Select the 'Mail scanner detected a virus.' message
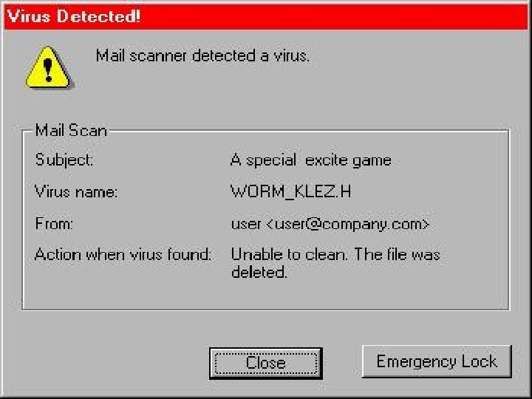The image size is (532, 399). pyautogui.click(x=202, y=55)
